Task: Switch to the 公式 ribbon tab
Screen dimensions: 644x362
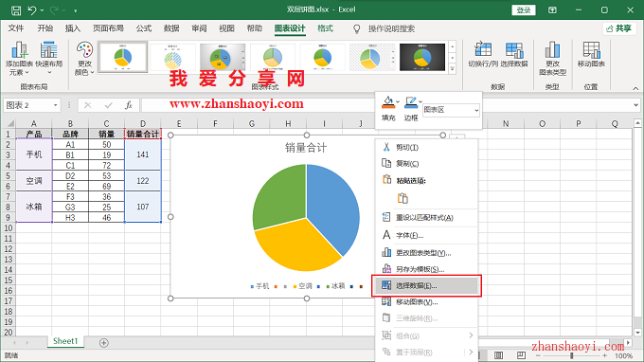Action: pyautogui.click(x=144, y=28)
